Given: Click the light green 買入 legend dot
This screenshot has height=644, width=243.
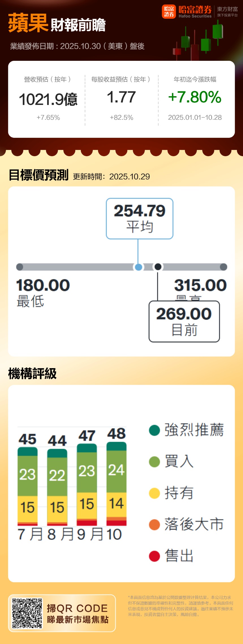Looking at the screenshot, I should [x=154, y=461].
